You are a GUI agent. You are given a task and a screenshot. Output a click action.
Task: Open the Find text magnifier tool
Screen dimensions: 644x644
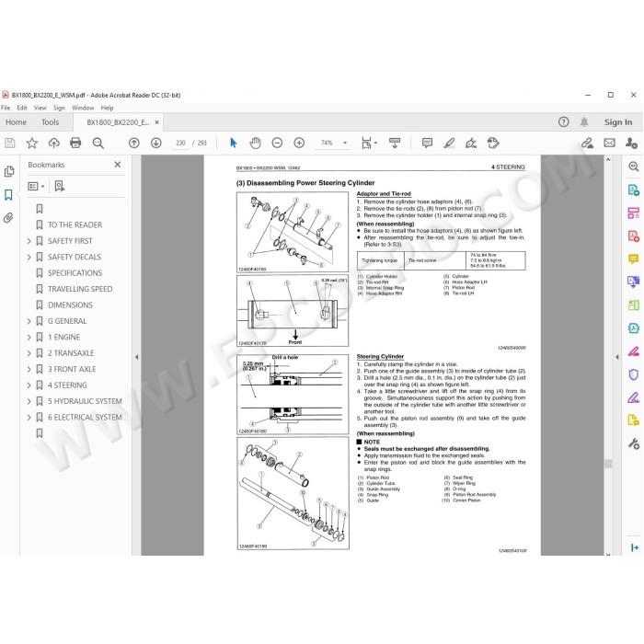pos(98,143)
